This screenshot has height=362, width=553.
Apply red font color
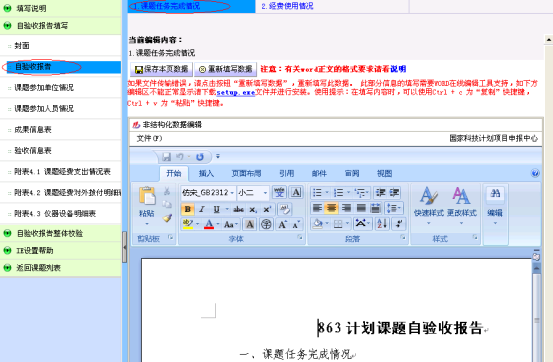coord(209,224)
